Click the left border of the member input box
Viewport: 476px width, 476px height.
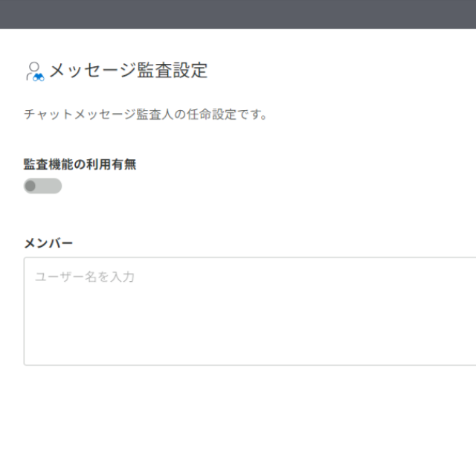coord(24,311)
